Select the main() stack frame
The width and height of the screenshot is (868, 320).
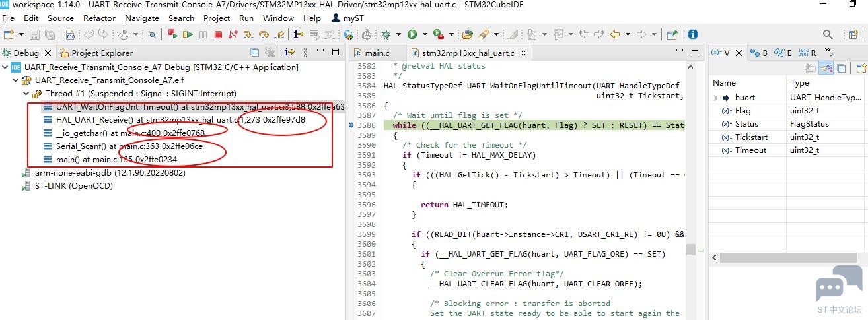[x=110, y=160]
